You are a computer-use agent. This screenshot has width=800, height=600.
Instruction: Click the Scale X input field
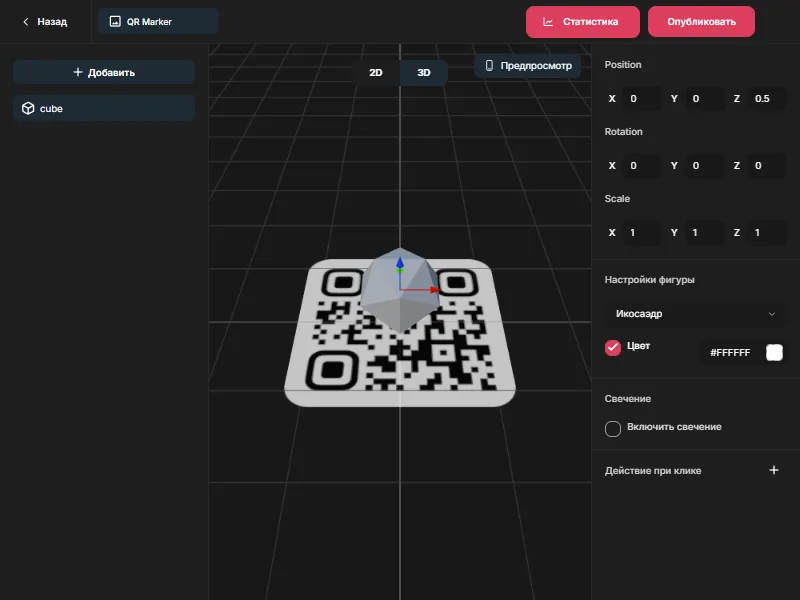click(x=641, y=232)
